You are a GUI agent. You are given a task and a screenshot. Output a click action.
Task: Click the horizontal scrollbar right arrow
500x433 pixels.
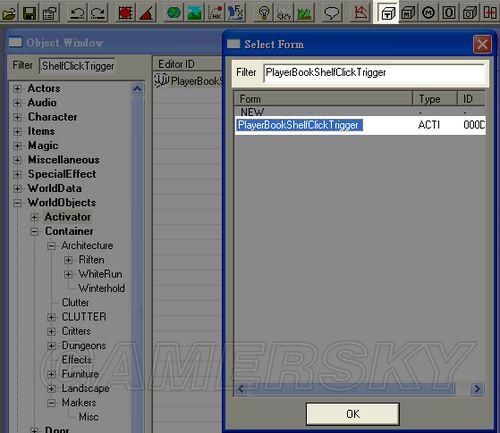pyautogui.click(x=477, y=389)
